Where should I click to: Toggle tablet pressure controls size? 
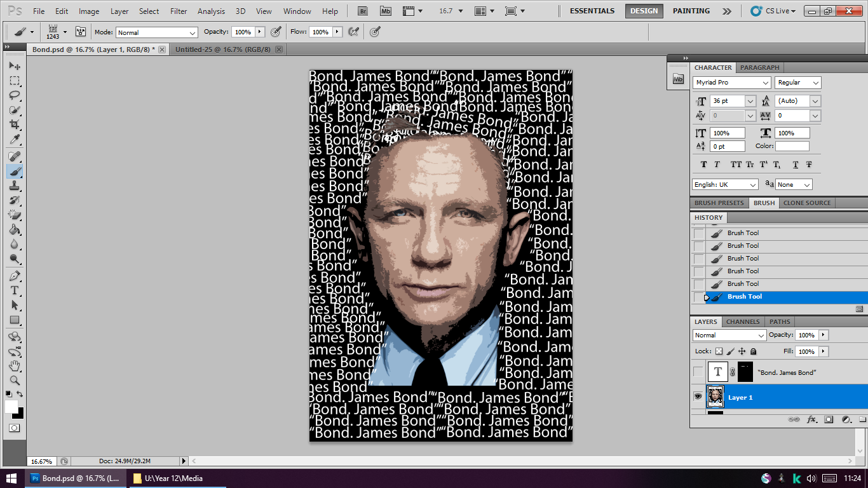375,32
